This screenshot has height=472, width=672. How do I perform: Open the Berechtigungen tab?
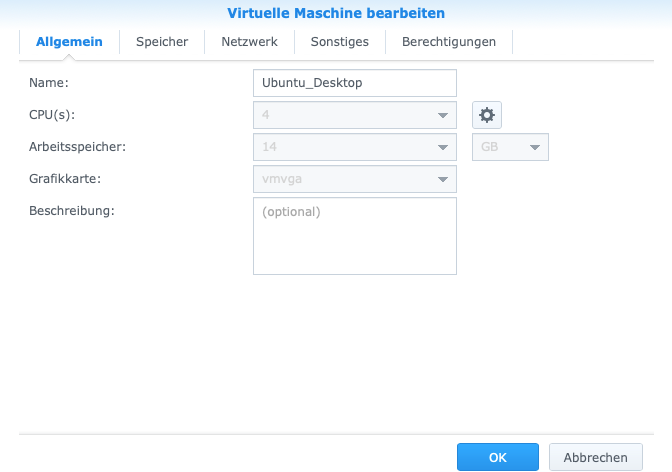pyautogui.click(x=448, y=42)
